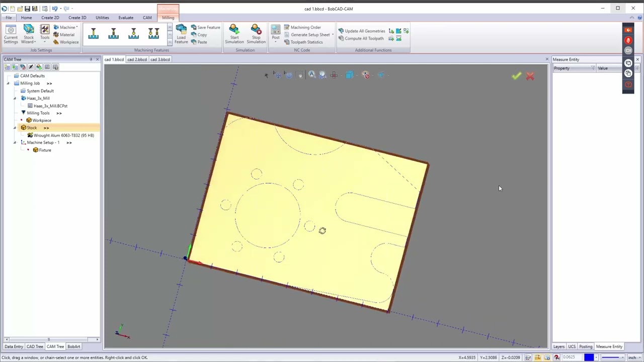Open the inch units dropdown in status bar
644x362 pixels.
(634, 357)
